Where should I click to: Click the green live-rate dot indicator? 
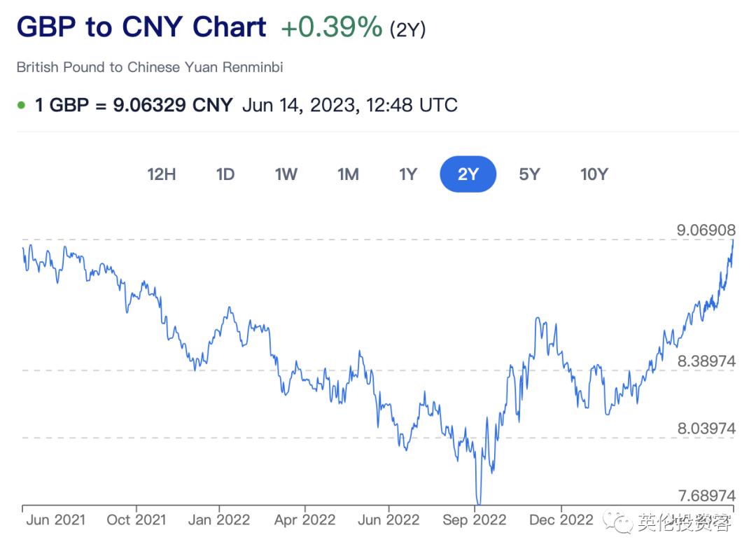pos(21,106)
